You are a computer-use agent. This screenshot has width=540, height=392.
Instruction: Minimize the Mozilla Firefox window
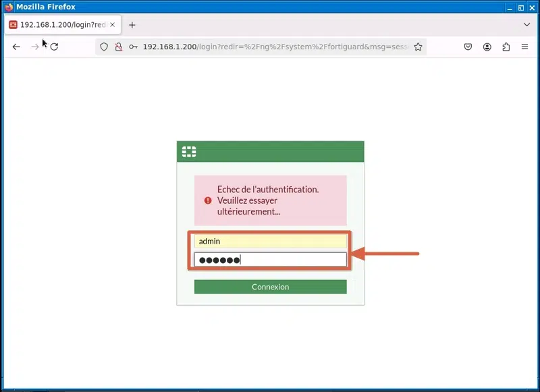pos(510,7)
